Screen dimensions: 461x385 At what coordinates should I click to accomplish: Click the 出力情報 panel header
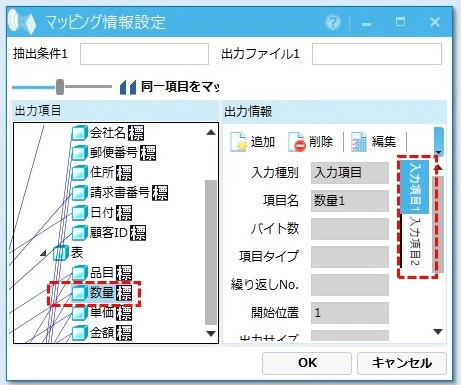335,111
